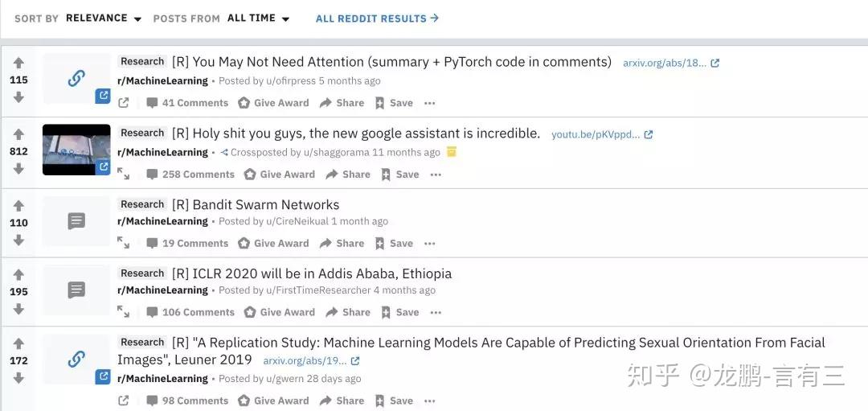Screen dimensions: 868x411
Task: Click the Research flair on the Replication Study post
Action: [x=142, y=343]
